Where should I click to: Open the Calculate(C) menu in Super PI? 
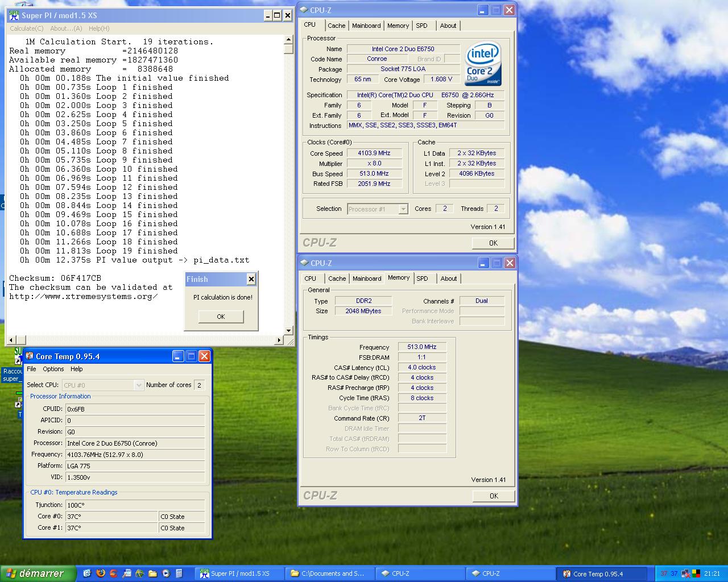[x=26, y=28]
